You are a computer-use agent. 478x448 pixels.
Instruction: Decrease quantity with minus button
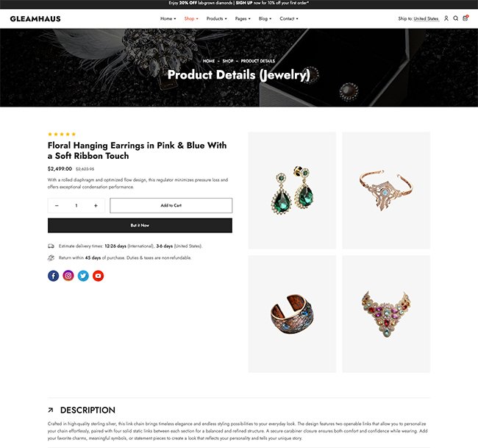(x=57, y=205)
